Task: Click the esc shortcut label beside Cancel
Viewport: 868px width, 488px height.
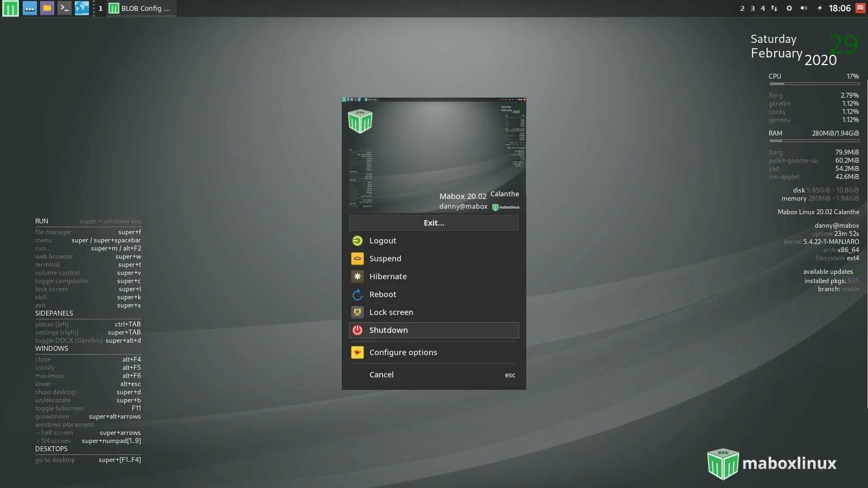Action: pyautogui.click(x=510, y=375)
